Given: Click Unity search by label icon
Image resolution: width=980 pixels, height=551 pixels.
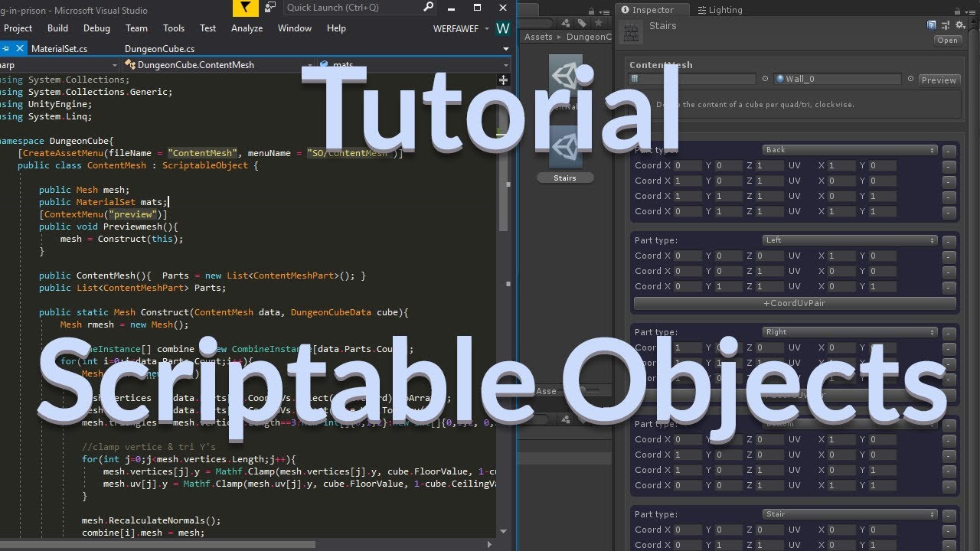Looking at the screenshot, I should (x=582, y=24).
